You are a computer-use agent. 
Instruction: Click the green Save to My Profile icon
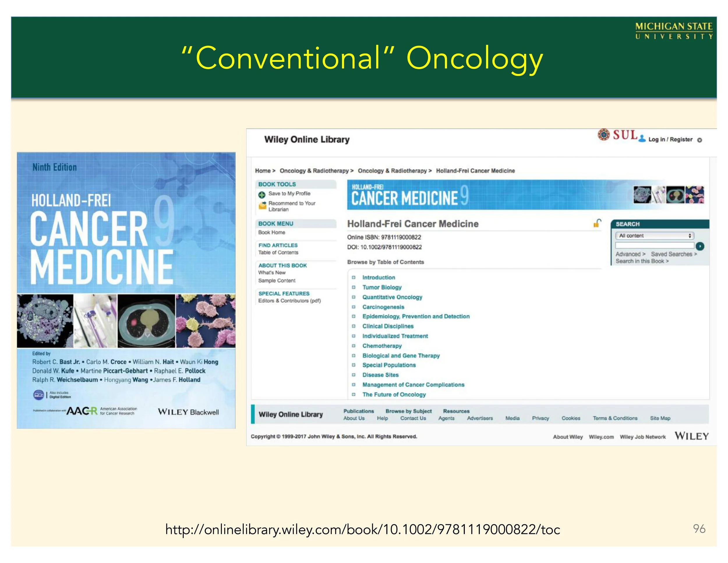tap(262, 195)
